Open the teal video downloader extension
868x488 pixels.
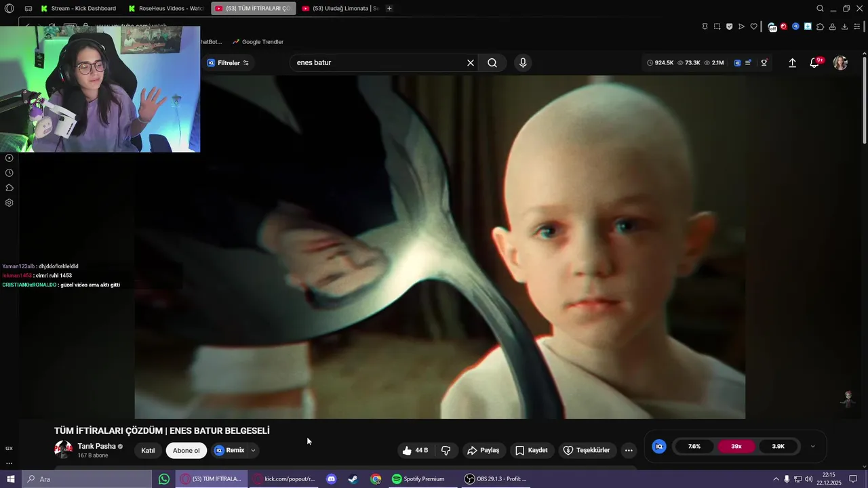[808, 26]
